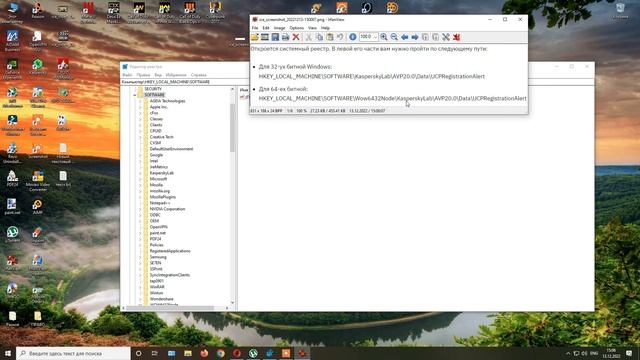Open Google Chrome from the taskbar

[x=220, y=353]
